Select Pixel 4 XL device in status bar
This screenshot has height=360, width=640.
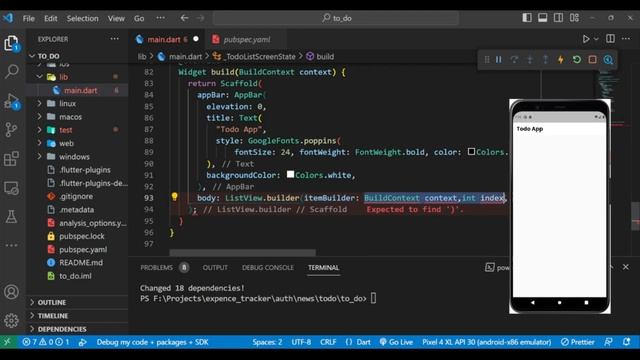pyautogui.click(x=487, y=342)
